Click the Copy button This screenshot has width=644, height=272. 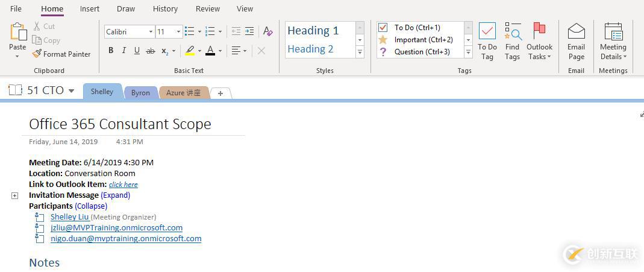[46, 40]
